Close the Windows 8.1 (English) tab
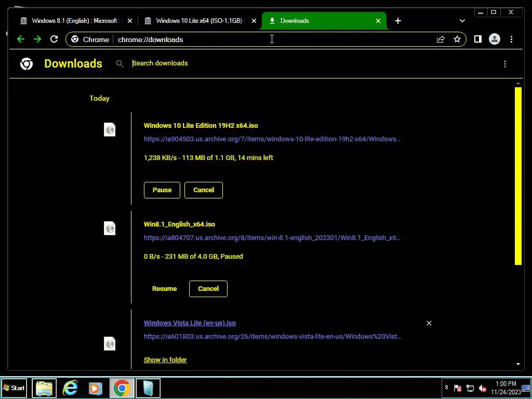Image resolution: width=532 pixels, height=399 pixels. (129, 21)
